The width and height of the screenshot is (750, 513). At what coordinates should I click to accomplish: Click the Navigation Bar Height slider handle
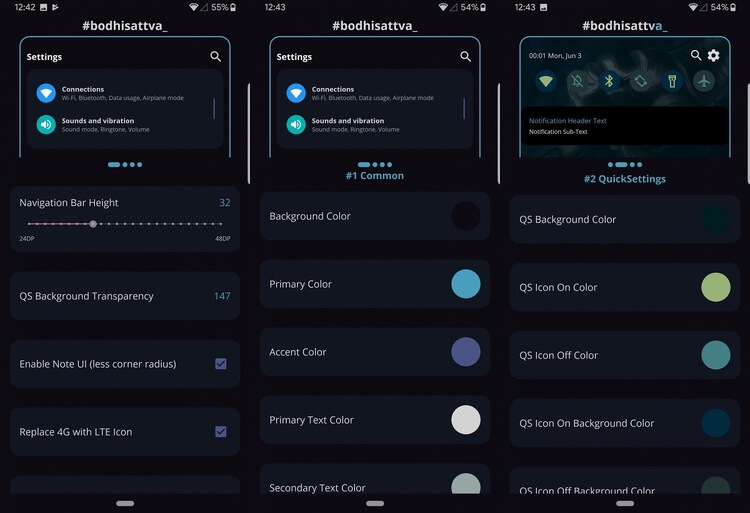click(93, 224)
